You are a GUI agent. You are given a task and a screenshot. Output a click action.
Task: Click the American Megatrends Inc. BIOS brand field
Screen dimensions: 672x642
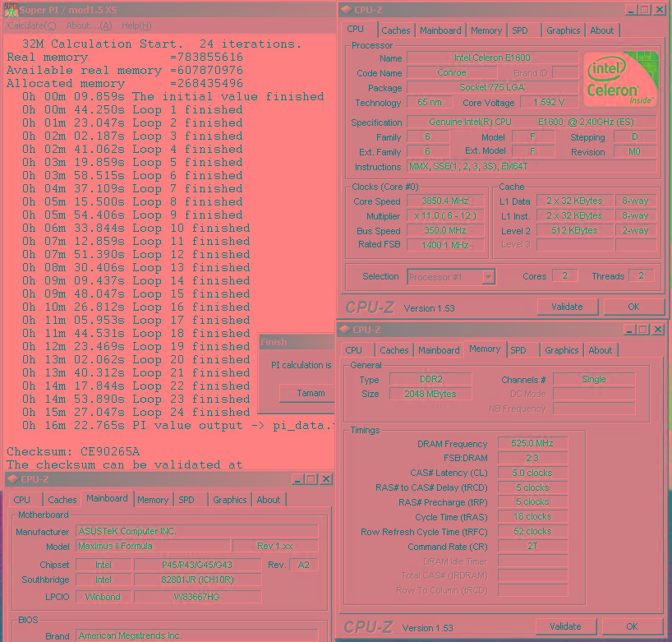click(x=196, y=635)
